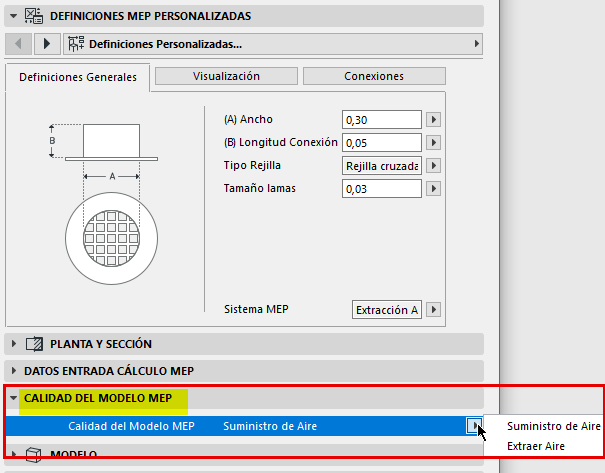The width and height of the screenshot is (605, 473).
Task: Go to the next settings page arrow
Action: point(47,44)
